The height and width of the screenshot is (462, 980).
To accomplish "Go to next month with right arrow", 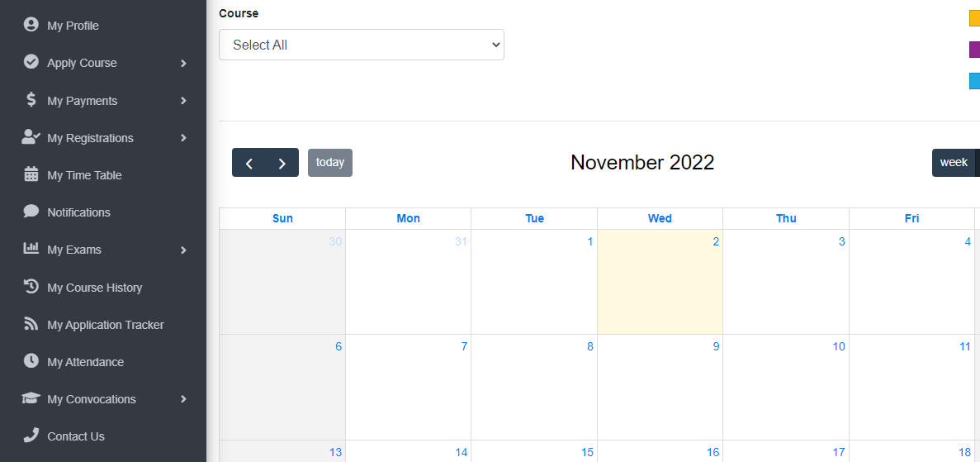I will coord(282,163).
